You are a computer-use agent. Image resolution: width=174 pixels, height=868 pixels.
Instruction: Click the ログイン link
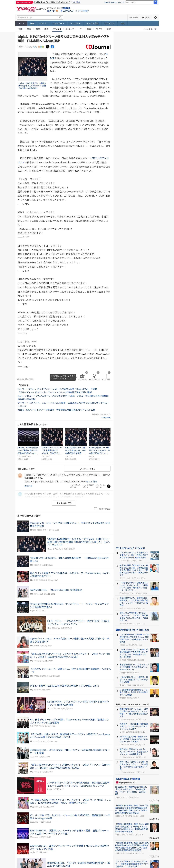51,11
